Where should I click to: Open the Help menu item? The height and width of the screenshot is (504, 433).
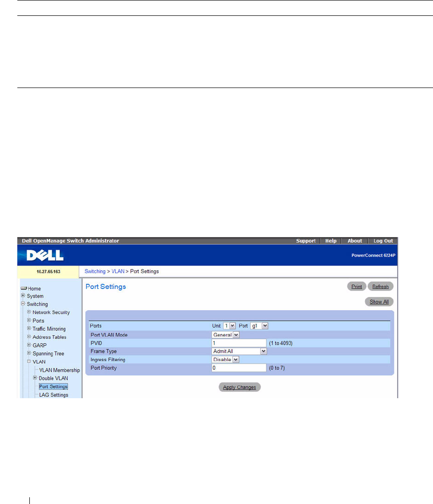(331, 241)
